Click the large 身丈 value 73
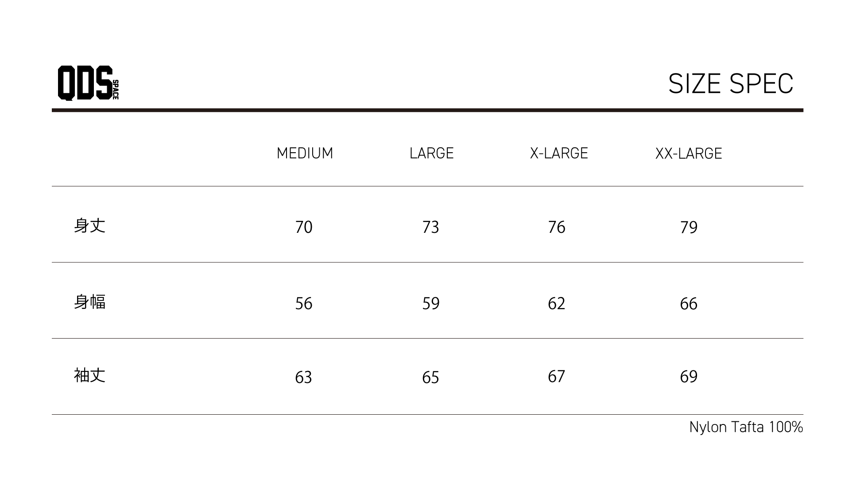The image size is (868, 478). pyautogui.click(x=430, y=227)
